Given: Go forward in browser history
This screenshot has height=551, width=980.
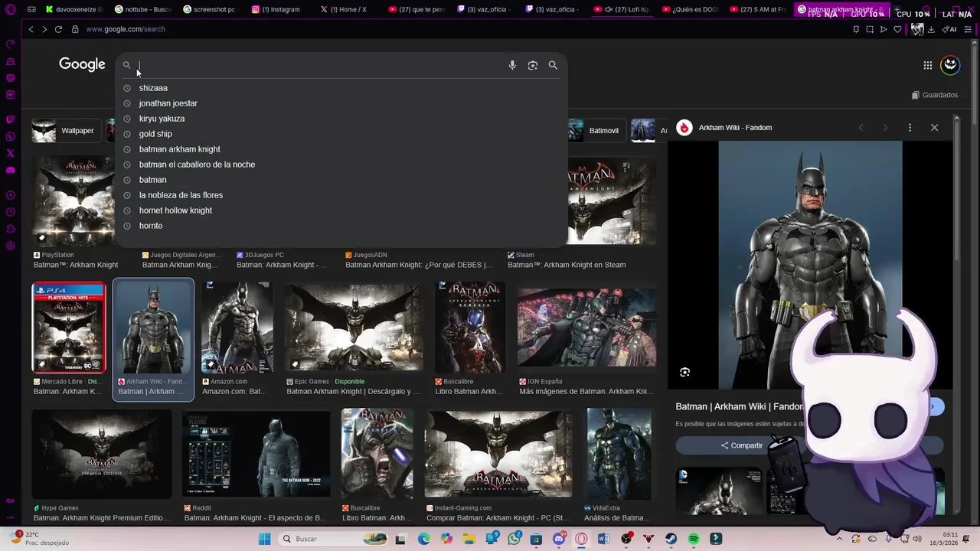Looking at the screenshot, I should (x=44, y=29).
